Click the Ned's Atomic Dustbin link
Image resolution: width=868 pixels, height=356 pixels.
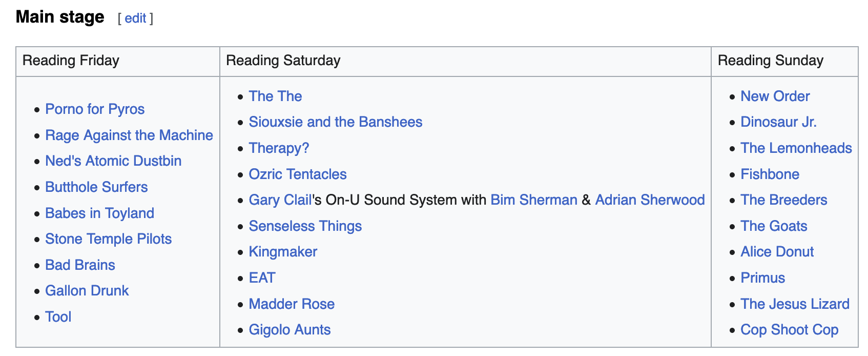tap(113, 161)
